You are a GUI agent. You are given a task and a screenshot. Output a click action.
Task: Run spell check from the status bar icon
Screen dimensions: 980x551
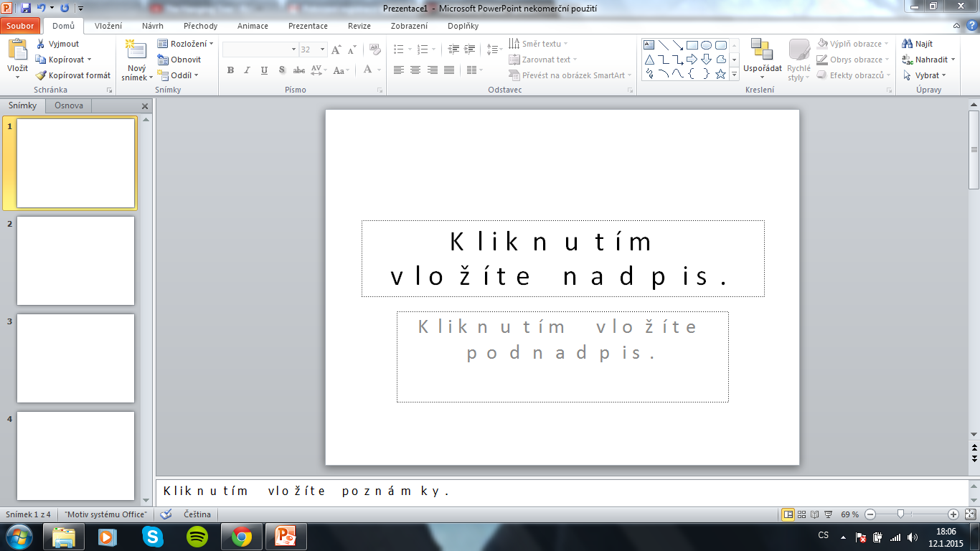click(166, 514)
